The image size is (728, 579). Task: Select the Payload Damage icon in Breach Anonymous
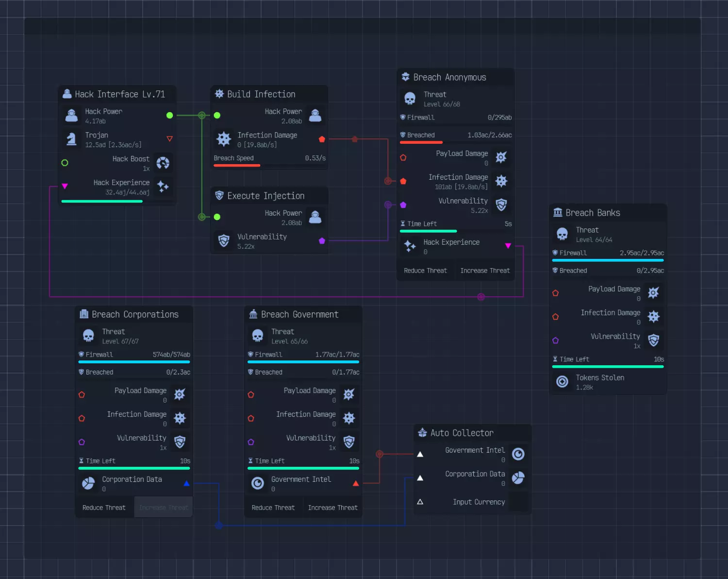point(501,157)
